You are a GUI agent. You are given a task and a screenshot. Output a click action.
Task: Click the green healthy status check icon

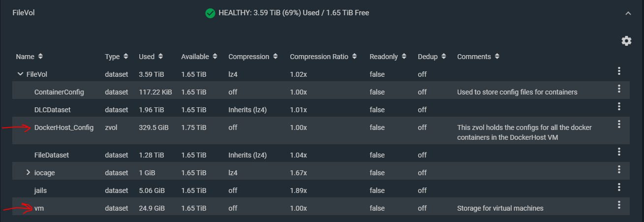click(211, 13)
